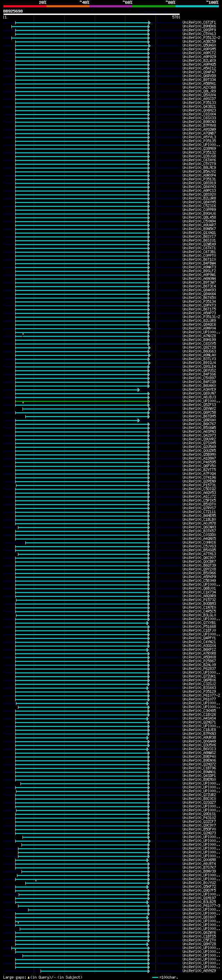Screen dimensions: 222x980
Task: Select hit label UniRef100_Q69JN7
Action: 199,394
